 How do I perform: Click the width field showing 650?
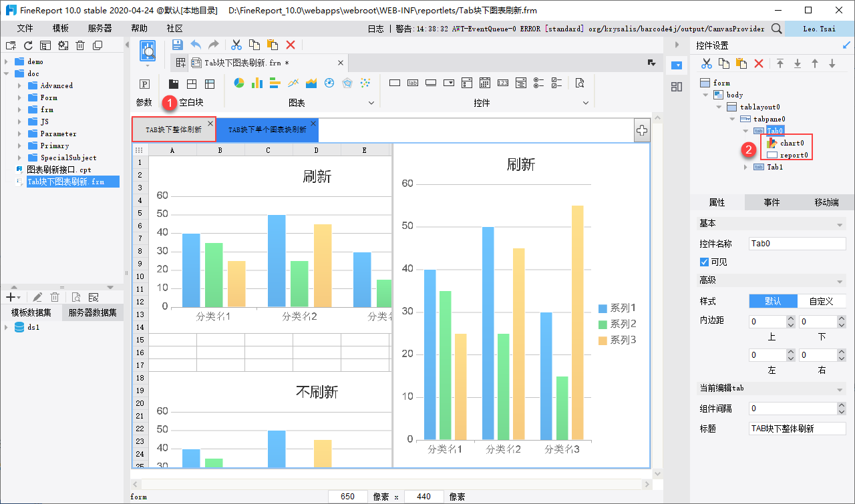tap(348, 497)
